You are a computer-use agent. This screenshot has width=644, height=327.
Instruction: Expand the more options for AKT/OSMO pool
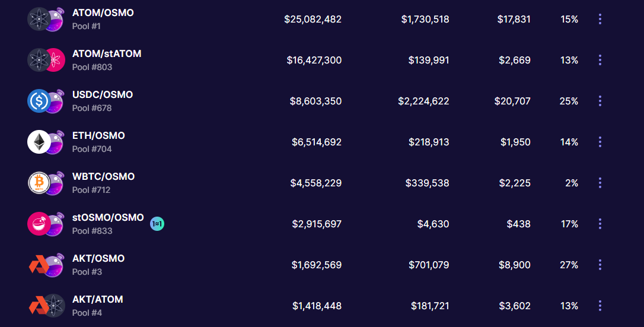[600, 265]
